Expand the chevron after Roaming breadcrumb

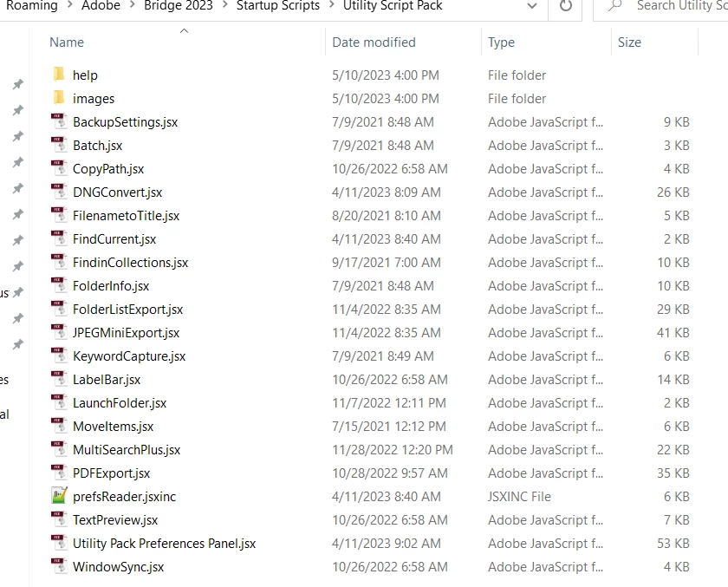pos(69,5)
